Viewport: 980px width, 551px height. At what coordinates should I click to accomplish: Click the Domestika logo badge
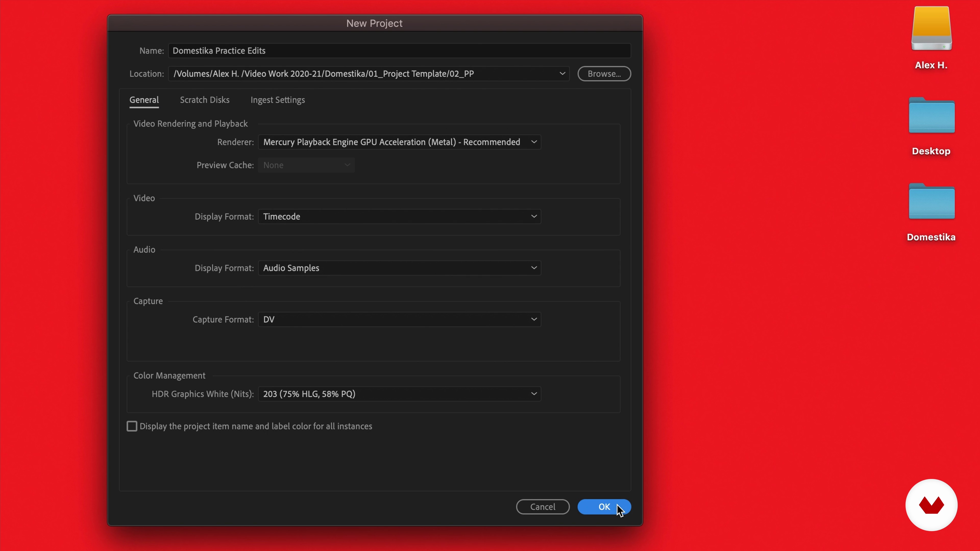[x=931, y=505]
